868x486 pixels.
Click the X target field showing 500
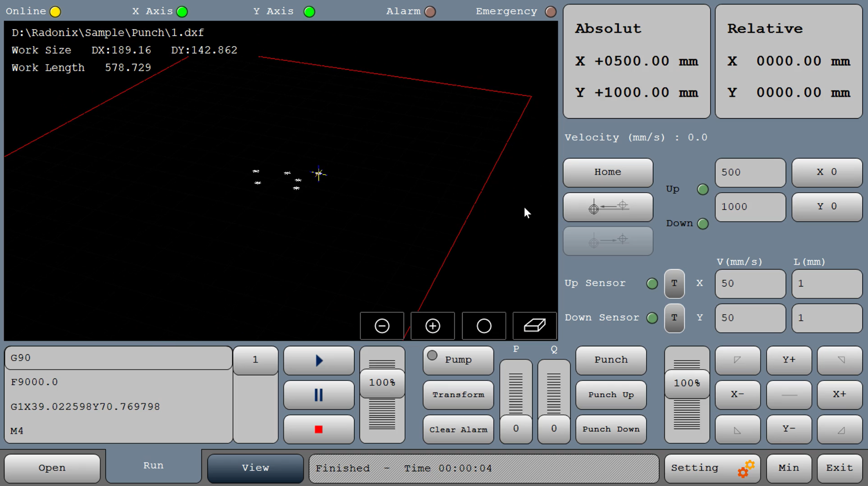750,172
